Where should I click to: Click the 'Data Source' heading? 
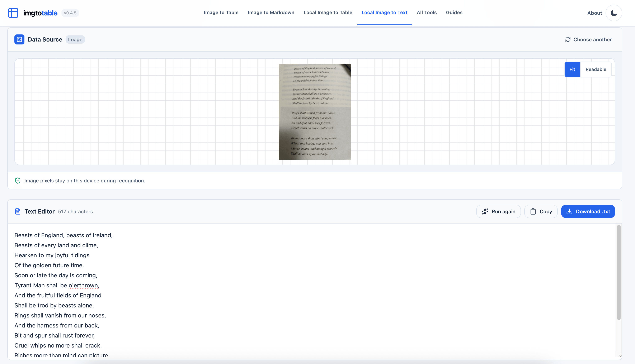pos(45,39)
